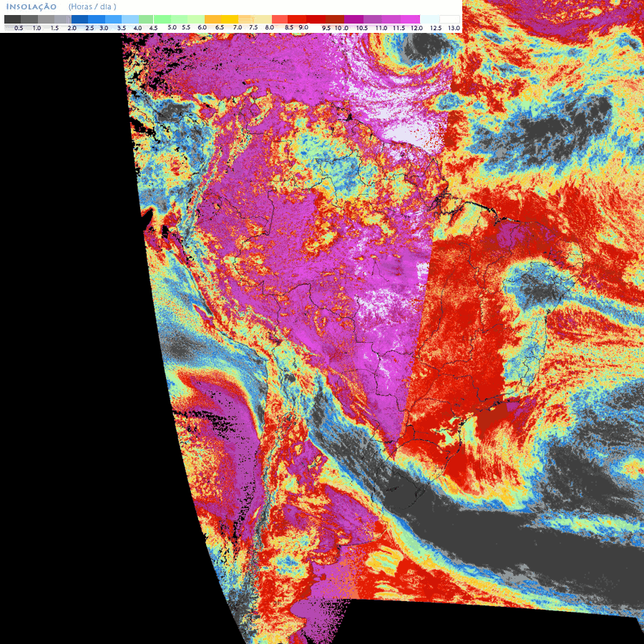Click the '1.5' legend value
Screen dimensions: 644x644
54,28
